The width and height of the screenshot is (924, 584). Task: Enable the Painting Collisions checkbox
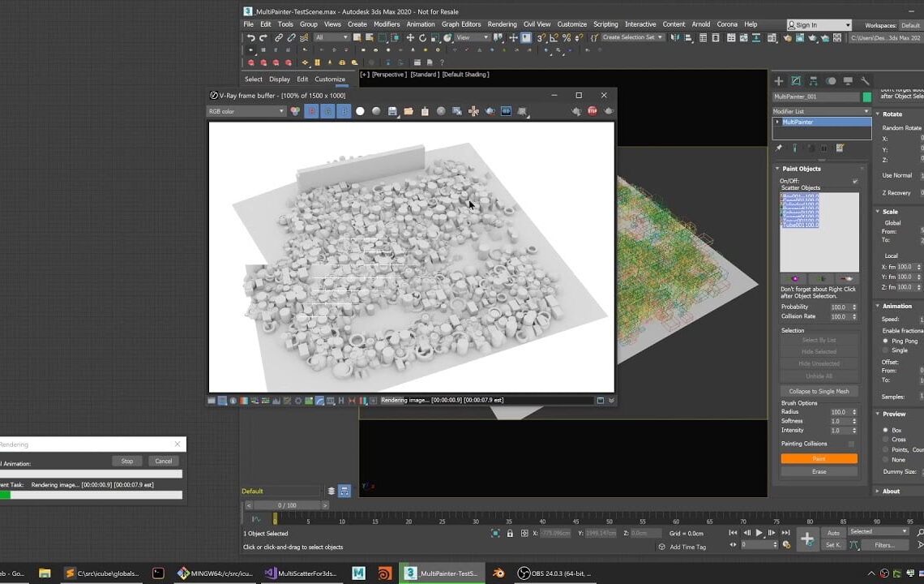point(851,443)
